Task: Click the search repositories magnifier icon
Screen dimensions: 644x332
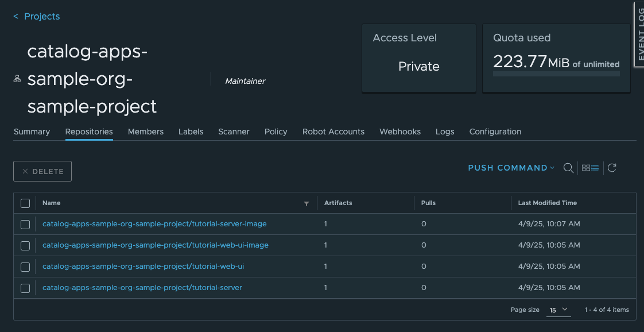Action: click(568, 168)
